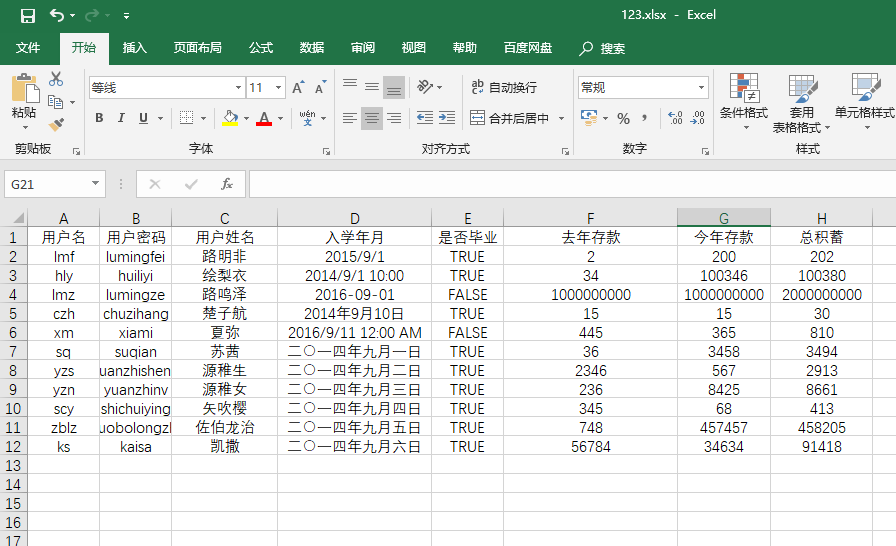Click inside the formula bar
Screen dimensions: 896x546
click(571, 184)
